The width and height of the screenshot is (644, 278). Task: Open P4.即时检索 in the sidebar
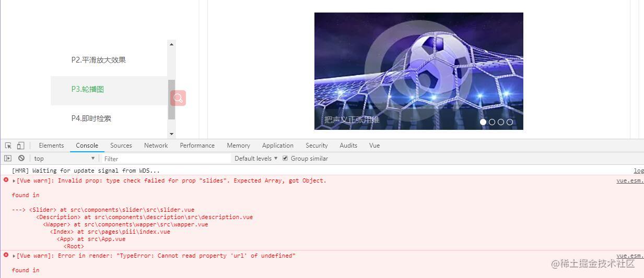(91, 118)
